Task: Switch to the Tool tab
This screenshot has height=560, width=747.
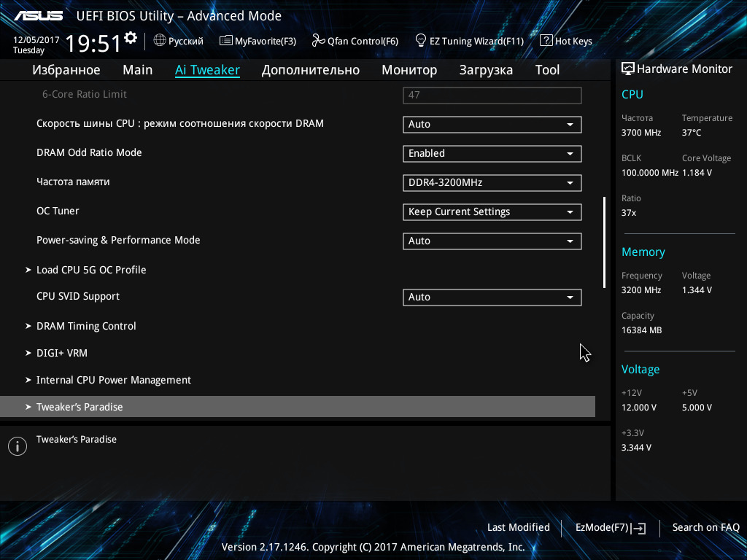Action: click(547, 70)
